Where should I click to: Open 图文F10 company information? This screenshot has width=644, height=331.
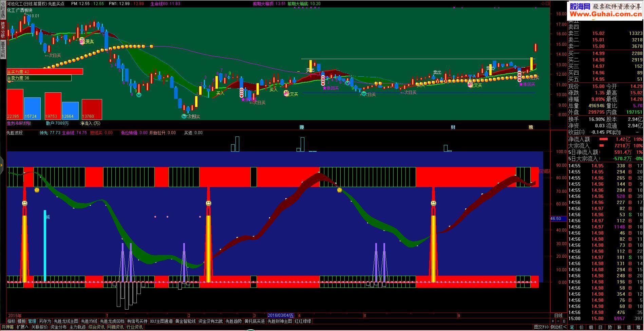coord(541,327)
